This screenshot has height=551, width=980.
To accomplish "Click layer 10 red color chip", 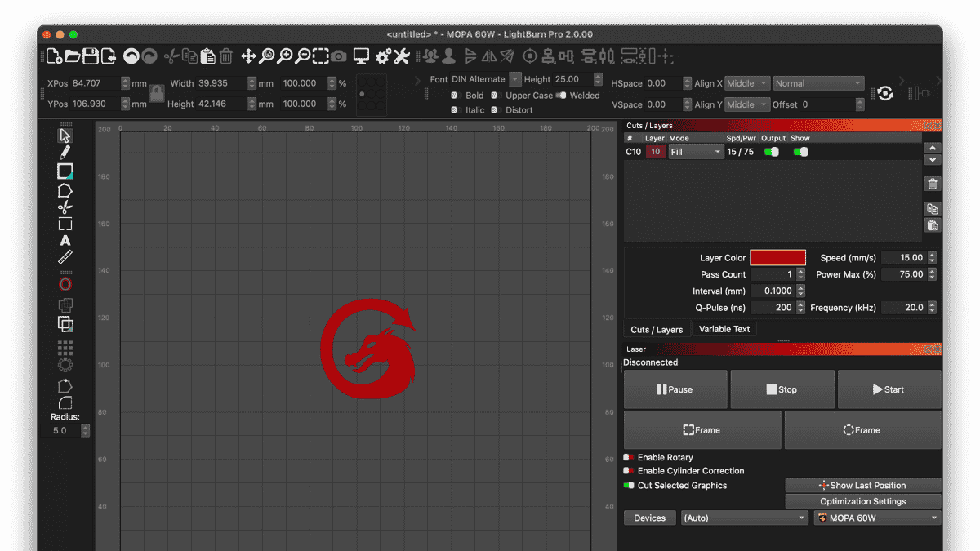I will (x=656, y=152).
